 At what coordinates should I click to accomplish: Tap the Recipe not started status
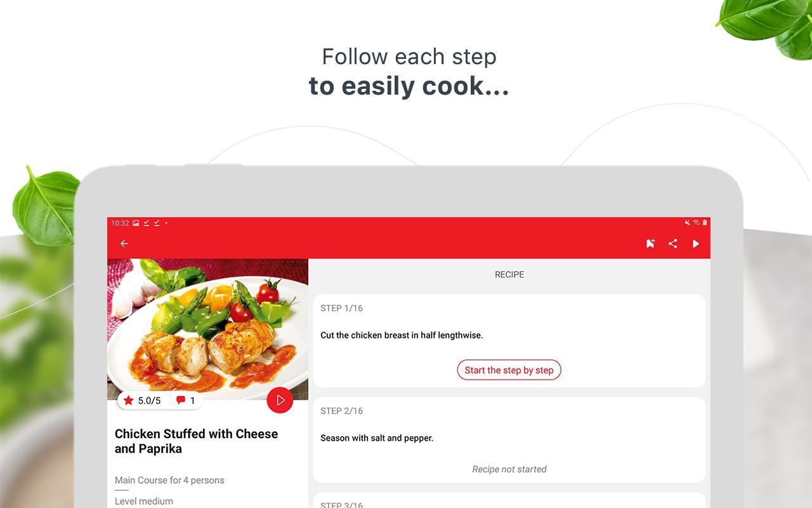pos(509,469)
